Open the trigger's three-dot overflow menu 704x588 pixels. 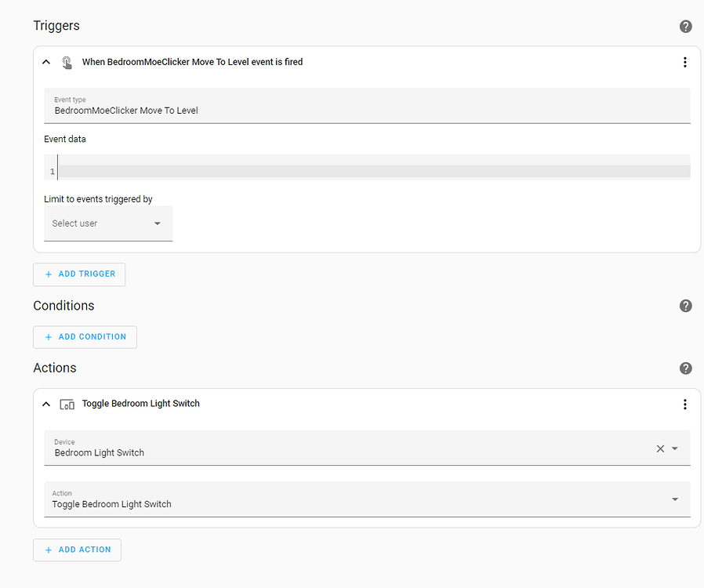(684, 63)
